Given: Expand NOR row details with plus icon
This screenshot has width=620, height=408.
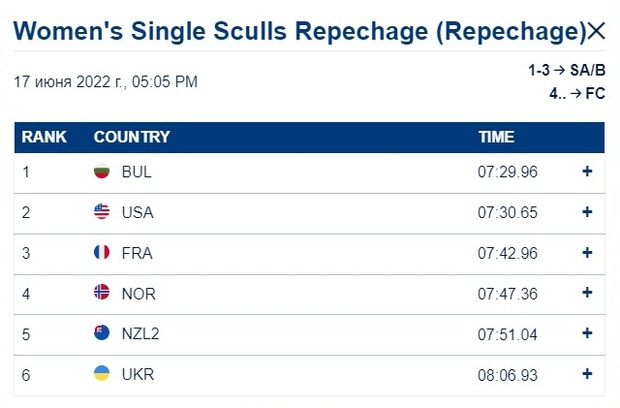Looking at the screenshot, I should 587,293.
